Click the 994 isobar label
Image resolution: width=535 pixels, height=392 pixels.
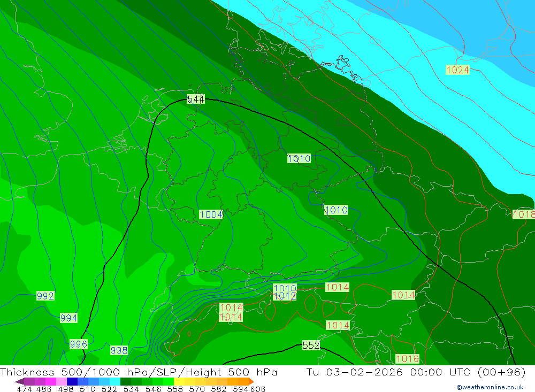tap(68, 318)
